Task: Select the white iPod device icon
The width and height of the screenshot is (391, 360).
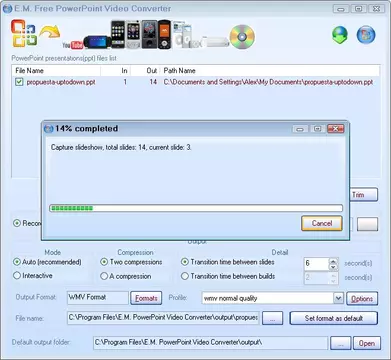Action: point(183,36)
